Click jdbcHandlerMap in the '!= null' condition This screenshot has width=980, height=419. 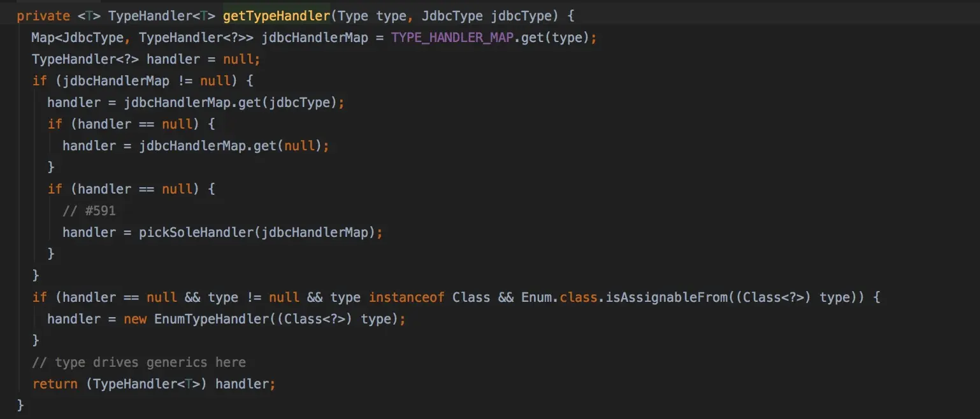coord(116,81)
